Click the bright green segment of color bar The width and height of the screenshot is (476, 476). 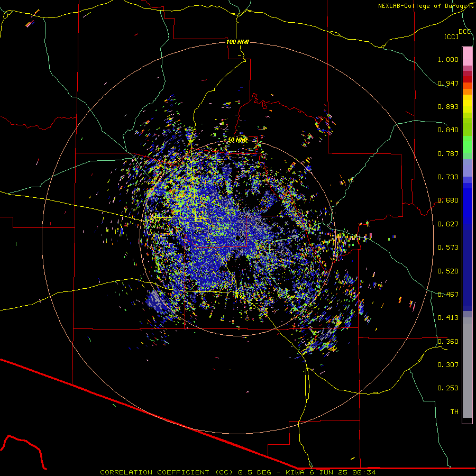click(467, 144)
